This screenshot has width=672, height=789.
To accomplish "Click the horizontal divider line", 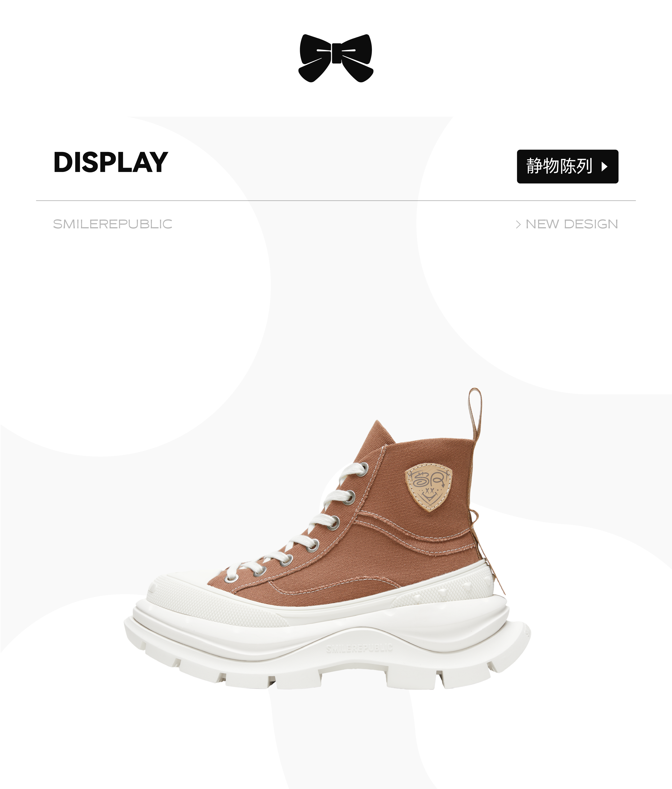I will pyautogui.click(x=336, y=200).
